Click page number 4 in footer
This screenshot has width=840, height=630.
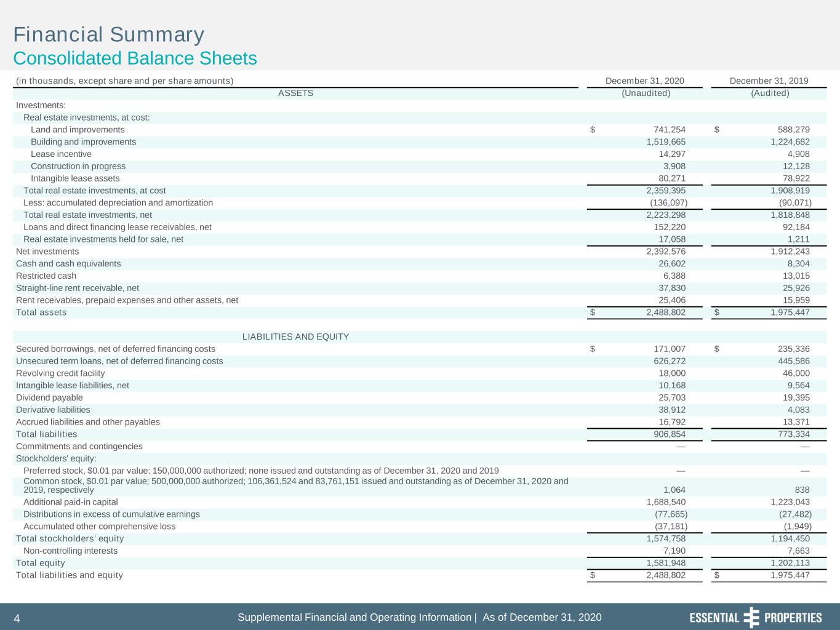point(17,618)
